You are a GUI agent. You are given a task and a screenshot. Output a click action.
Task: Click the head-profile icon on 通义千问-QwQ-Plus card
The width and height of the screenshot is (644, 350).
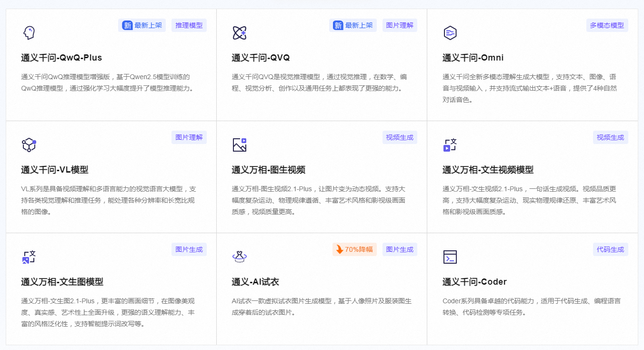[30, 32]
